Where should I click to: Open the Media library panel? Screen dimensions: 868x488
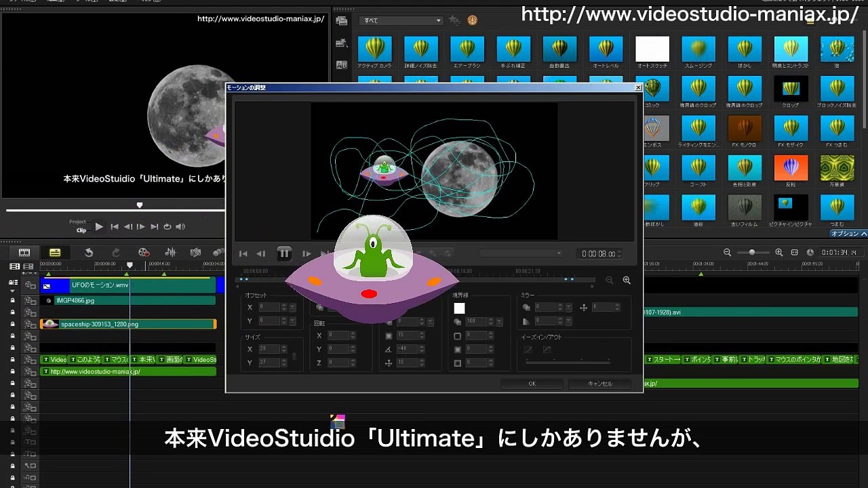342,21
